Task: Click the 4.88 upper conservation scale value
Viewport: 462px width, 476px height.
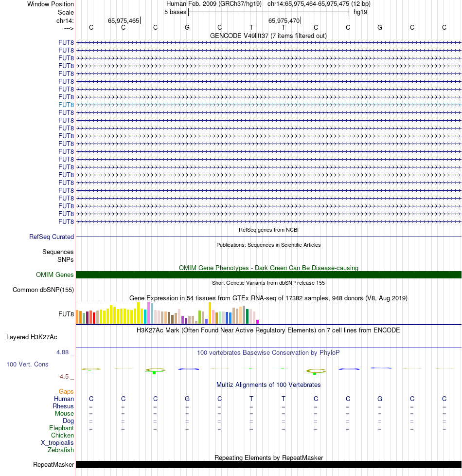Action: (62, 352)
